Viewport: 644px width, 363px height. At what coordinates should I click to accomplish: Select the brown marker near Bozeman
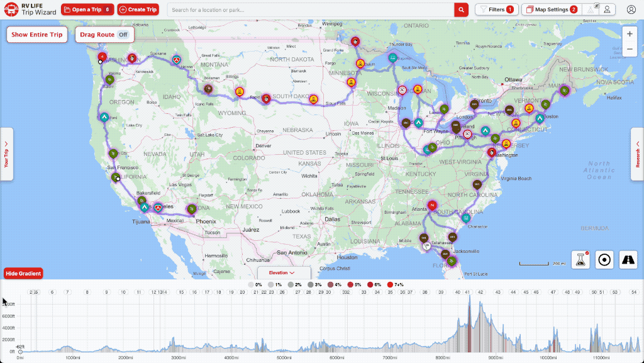click(x=208, y=89)
